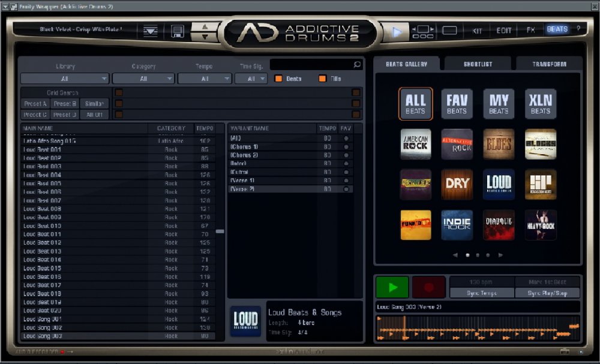Select the Alternative Rock beat pack
The width and height of the screenshot is (600, 364).
pos(457,144)
